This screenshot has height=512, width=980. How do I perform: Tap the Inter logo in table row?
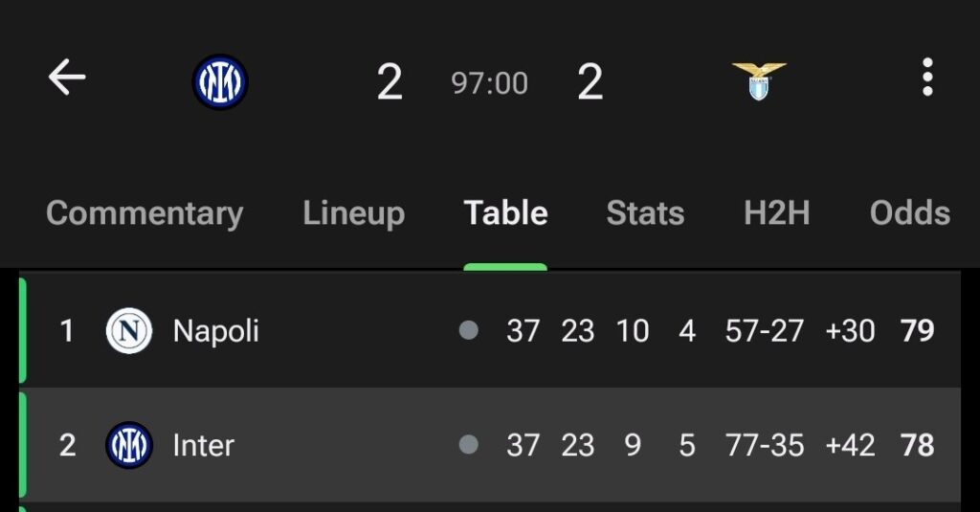coord(129,445)
